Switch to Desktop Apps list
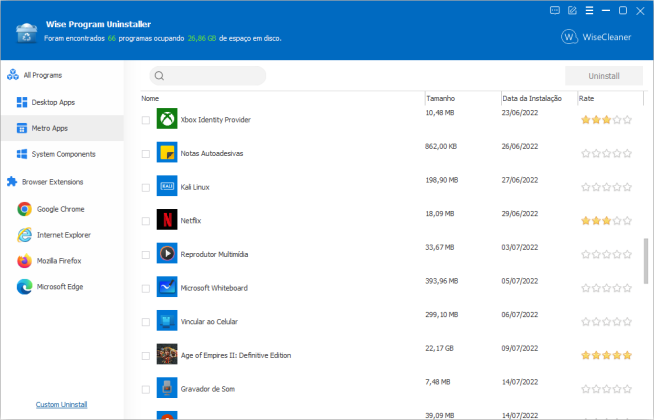This screenshot has height=420, width=654. 63,102
